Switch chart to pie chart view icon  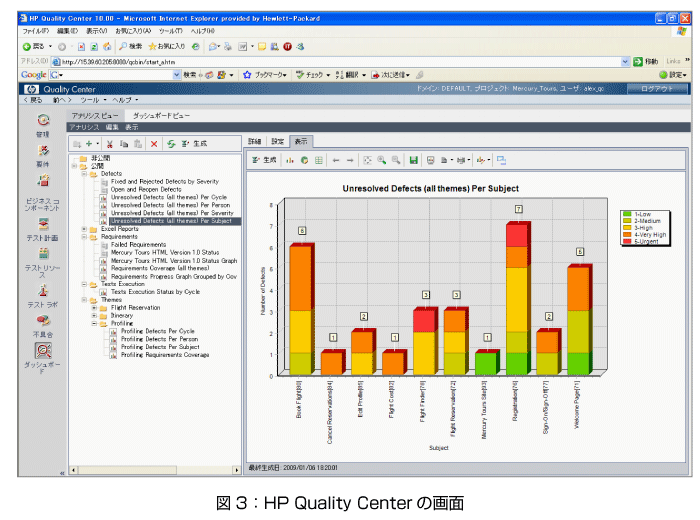305,160
